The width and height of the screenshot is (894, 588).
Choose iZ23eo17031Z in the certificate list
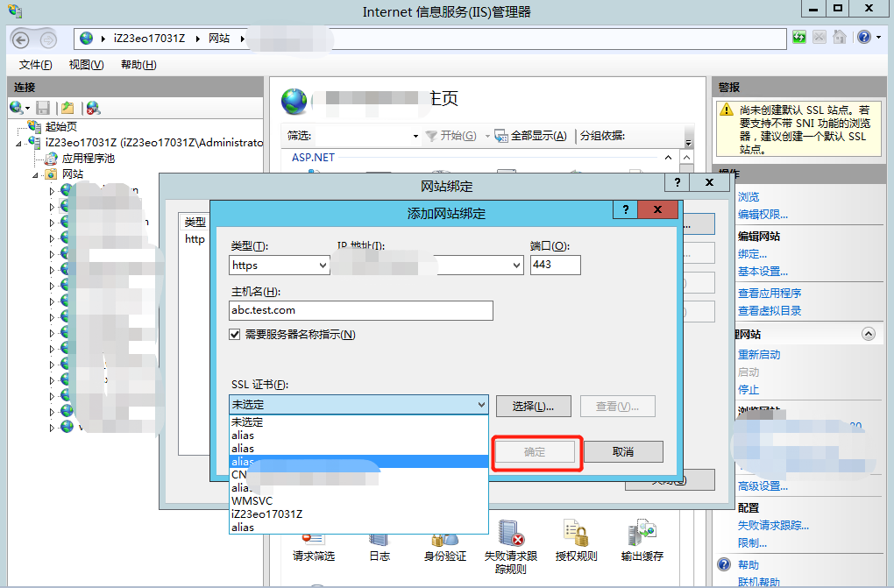pyautogui.click(x=358, y=514)
